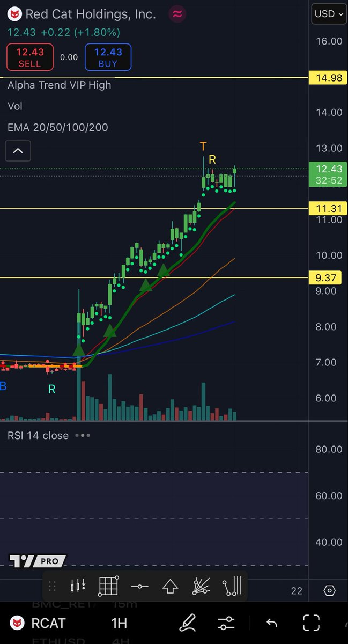Choose the candlestick chart type tool
This screenshot has height=644, width=348.
click(78, 586)
